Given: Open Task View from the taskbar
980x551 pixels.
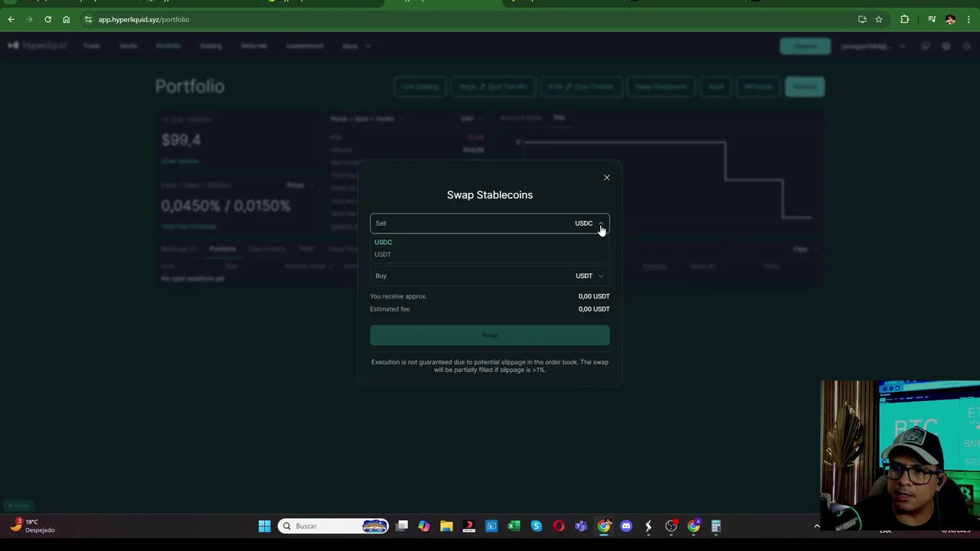Looking at the screenshot, I should pos(402,527).
